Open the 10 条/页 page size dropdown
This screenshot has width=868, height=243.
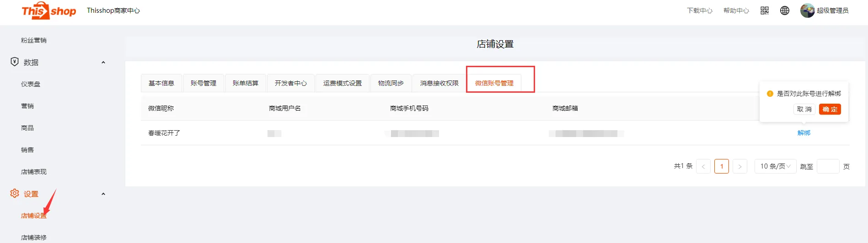click(775, 166)
